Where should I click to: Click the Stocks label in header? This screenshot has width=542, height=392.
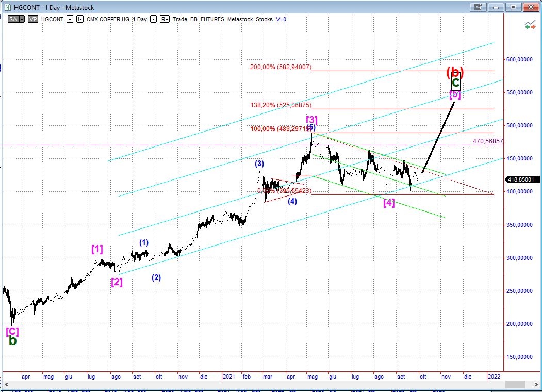click(264, 20)
